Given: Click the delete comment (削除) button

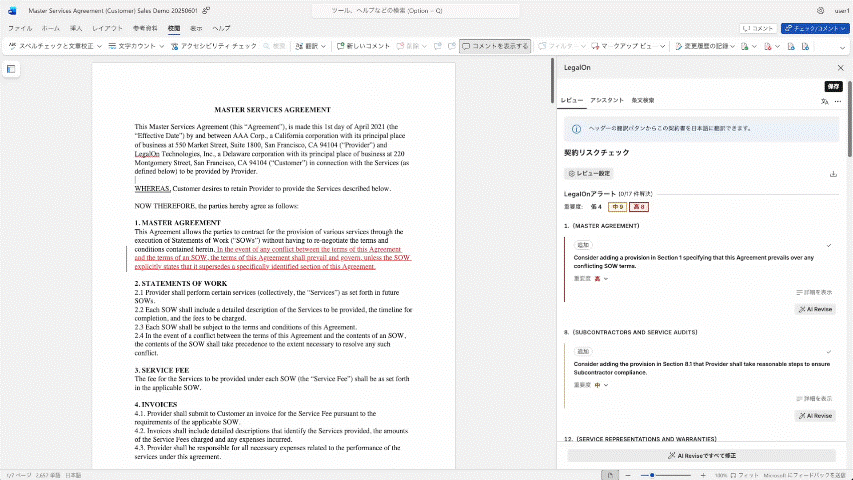Looking at the screenshot, I should pyautogui.click(x=408, y=46).
